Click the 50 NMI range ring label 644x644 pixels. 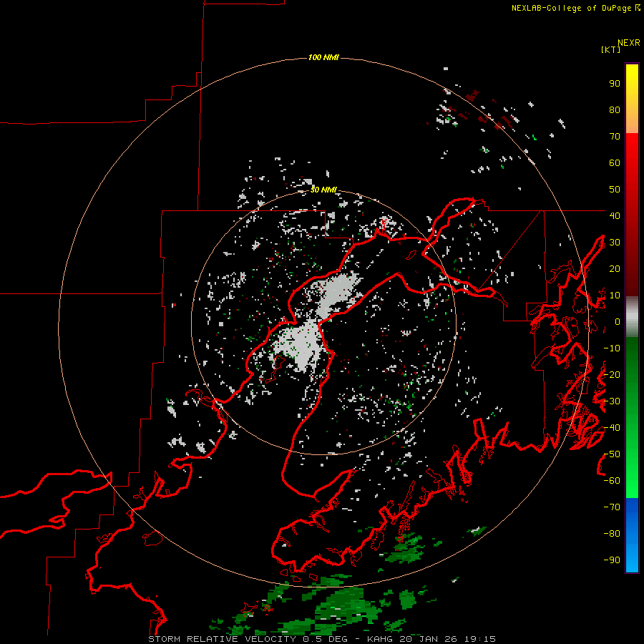click(323, 190)
